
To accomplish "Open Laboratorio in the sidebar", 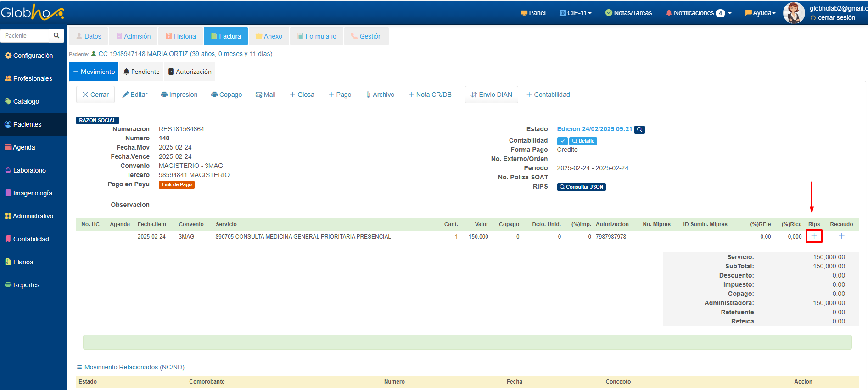I will pos(29,170).
